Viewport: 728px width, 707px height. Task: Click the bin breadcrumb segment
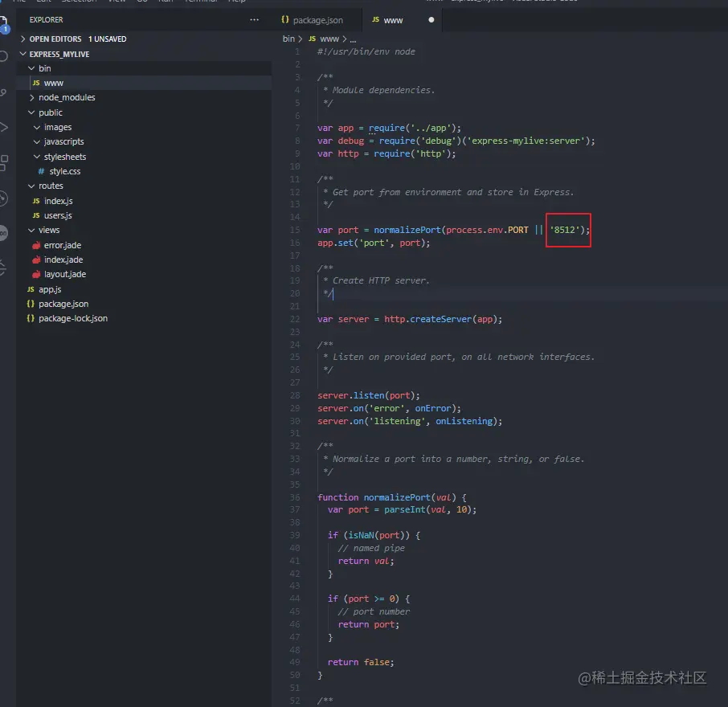pos(288,39)
